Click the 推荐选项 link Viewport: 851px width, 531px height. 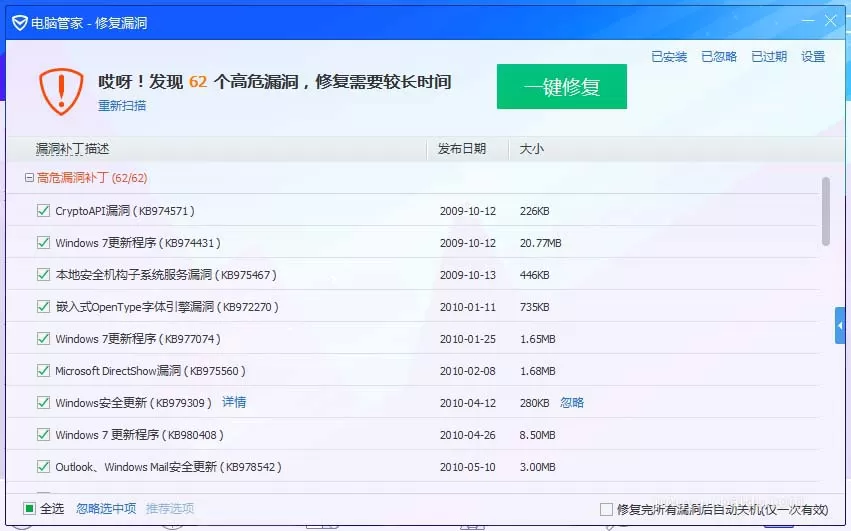[170, 509]
